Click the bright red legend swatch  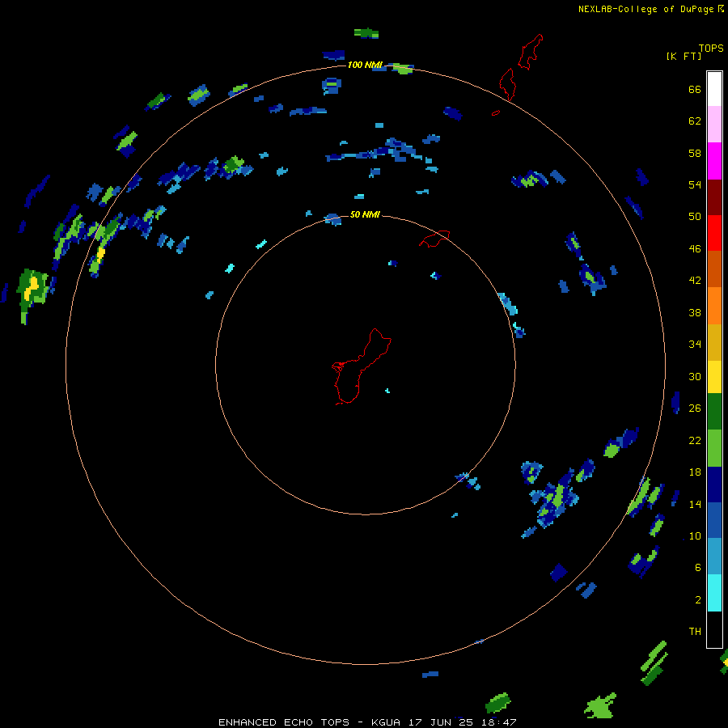point(714,233)
